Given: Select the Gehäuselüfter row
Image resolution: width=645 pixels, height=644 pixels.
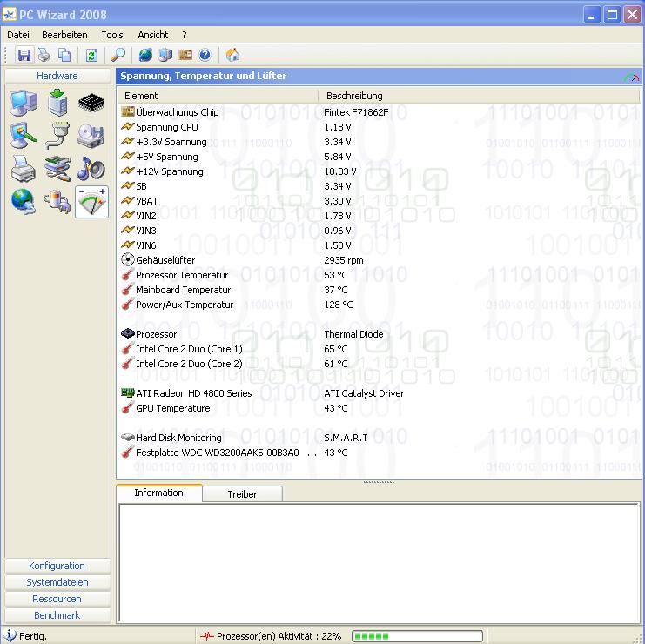Looking at the screenshot, I should click(x=379, y=260).
